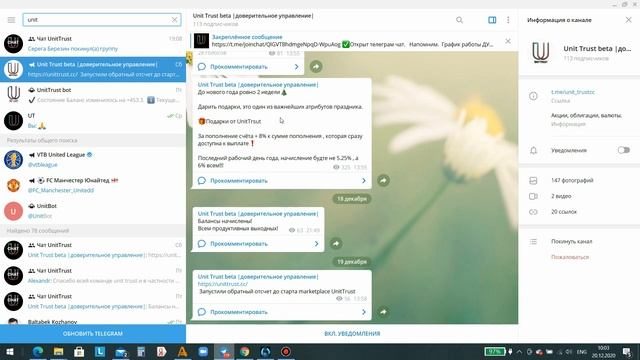640x360 pixels.
Task: Click ВКЛ. УВЕДОМЛЕНИЯ to unmute channel
Action: pyautogui.click(x=352, y=333)
